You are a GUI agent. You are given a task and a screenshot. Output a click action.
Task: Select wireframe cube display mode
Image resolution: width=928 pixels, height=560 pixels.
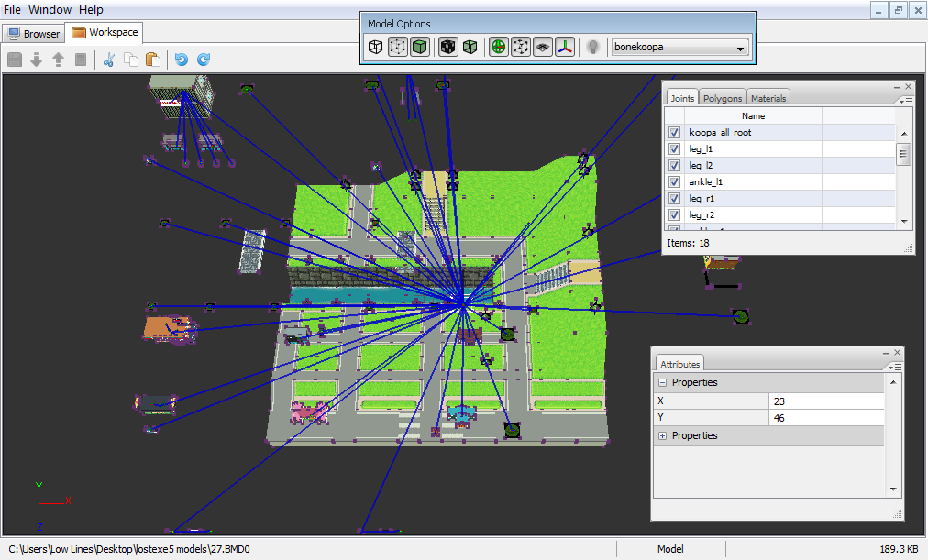click(375, 47)
